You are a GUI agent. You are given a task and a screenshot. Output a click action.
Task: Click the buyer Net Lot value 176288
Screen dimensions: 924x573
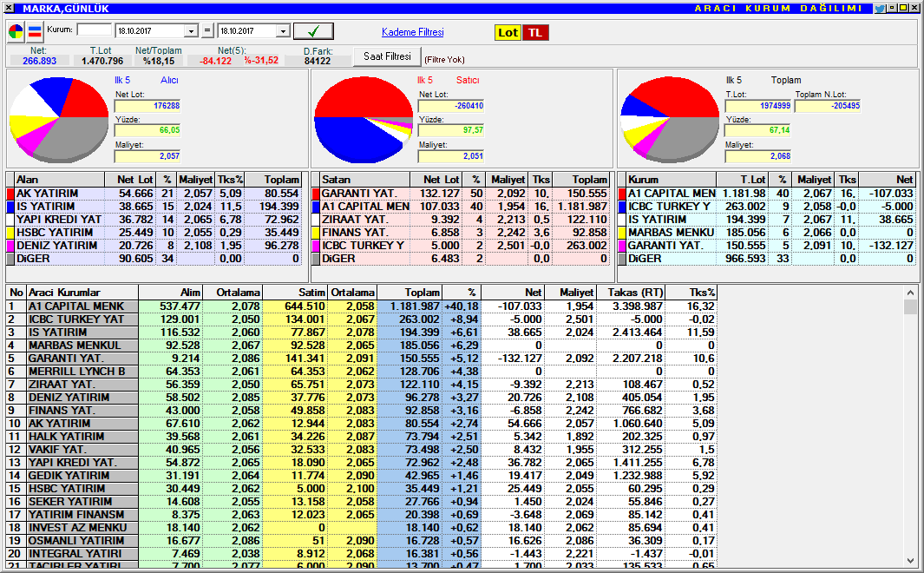coord(147,106)
